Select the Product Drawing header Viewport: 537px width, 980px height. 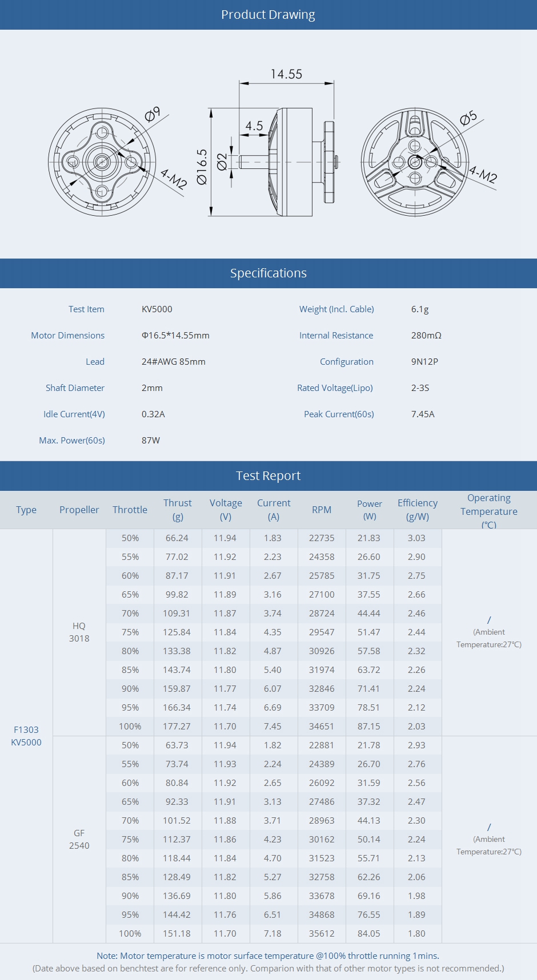(268, 15)
